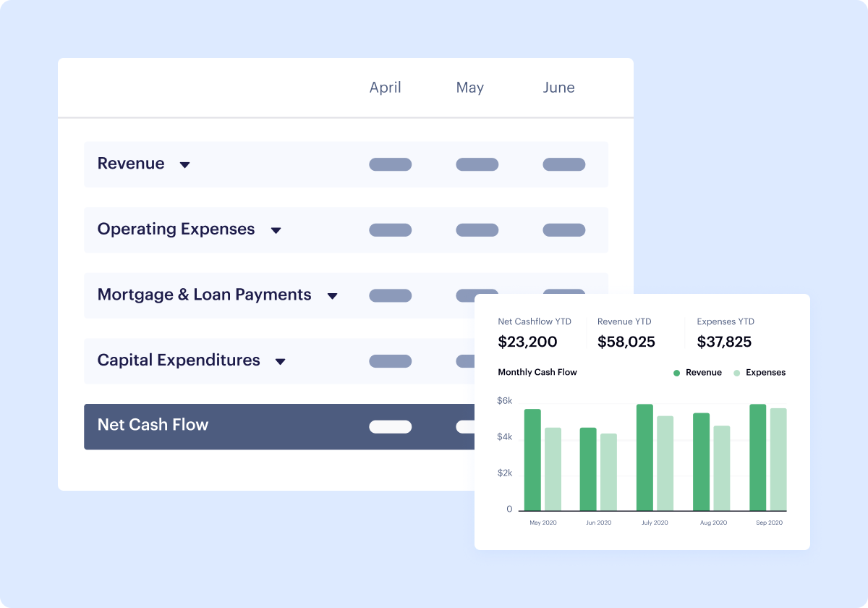This screenshot has height=608, width=868.
Task: Click the May 2020 axis label
Action: coord(543,523)
